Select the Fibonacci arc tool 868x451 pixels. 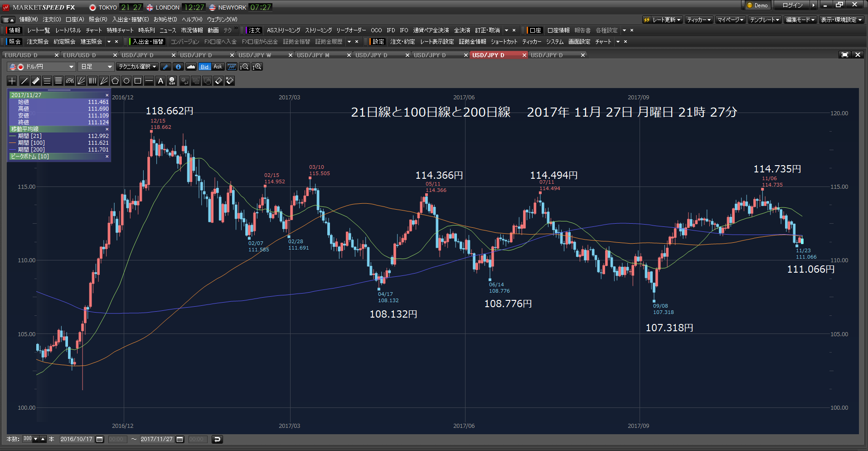(x=69, y=81)
